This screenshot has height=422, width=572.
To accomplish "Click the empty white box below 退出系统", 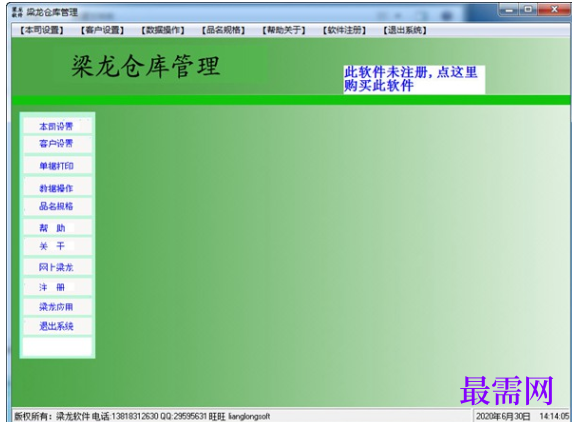I will pyautogui.click(x=57, y=346).
